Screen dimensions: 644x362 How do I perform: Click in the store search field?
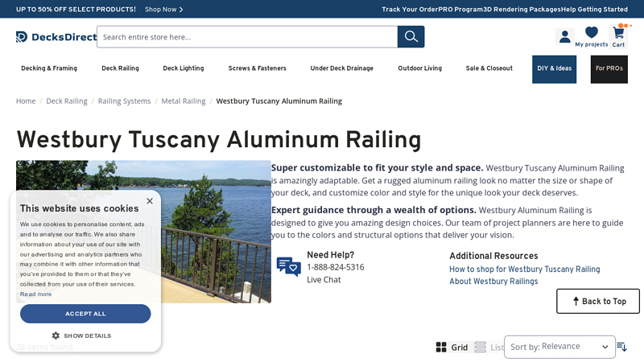pyautogui.click(x=247, y=37)
